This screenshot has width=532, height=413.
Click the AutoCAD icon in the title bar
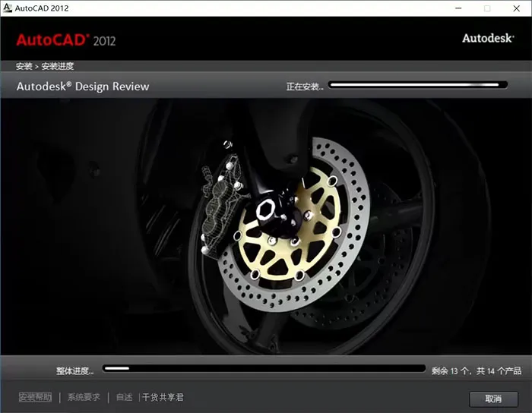tap(7, 8)
